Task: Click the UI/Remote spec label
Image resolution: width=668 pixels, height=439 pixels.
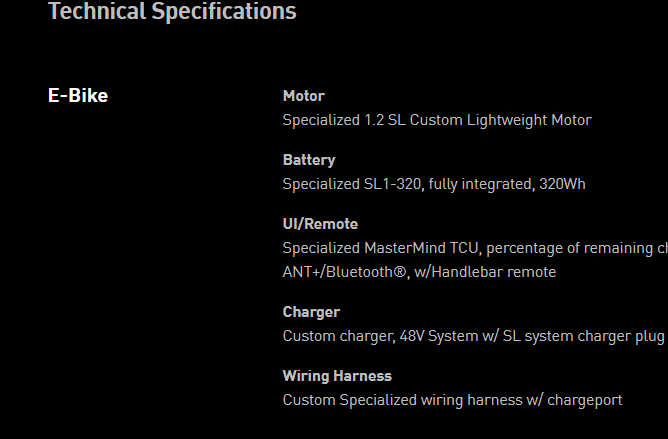Action: (320, 224)
